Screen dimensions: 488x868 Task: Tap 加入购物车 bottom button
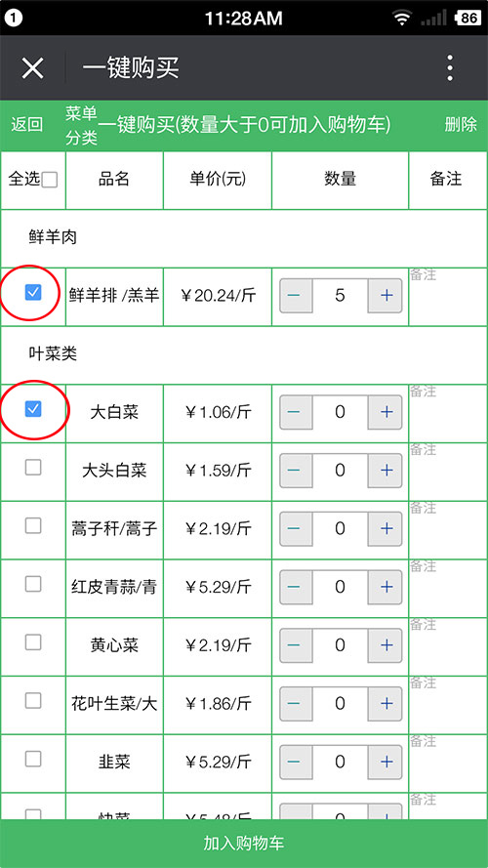(244, 843)
